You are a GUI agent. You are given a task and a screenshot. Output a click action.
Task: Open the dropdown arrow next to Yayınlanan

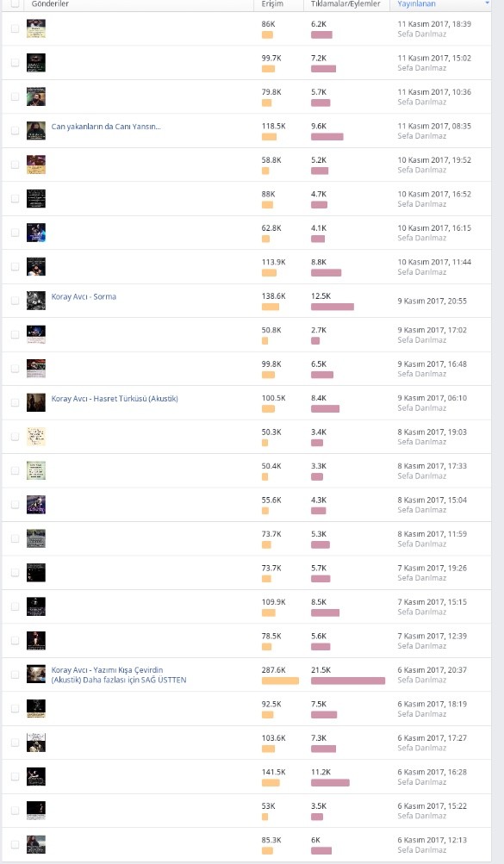point(487,3)
